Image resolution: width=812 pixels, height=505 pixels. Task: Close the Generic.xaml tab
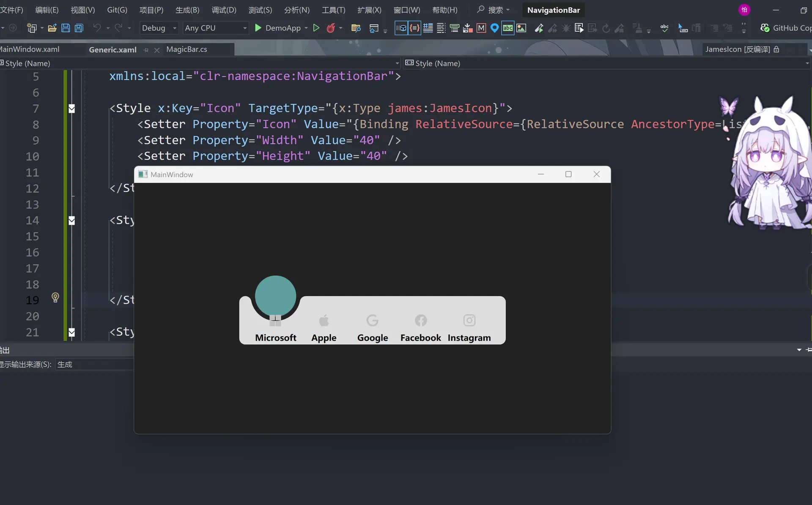[x=157, y=50]
